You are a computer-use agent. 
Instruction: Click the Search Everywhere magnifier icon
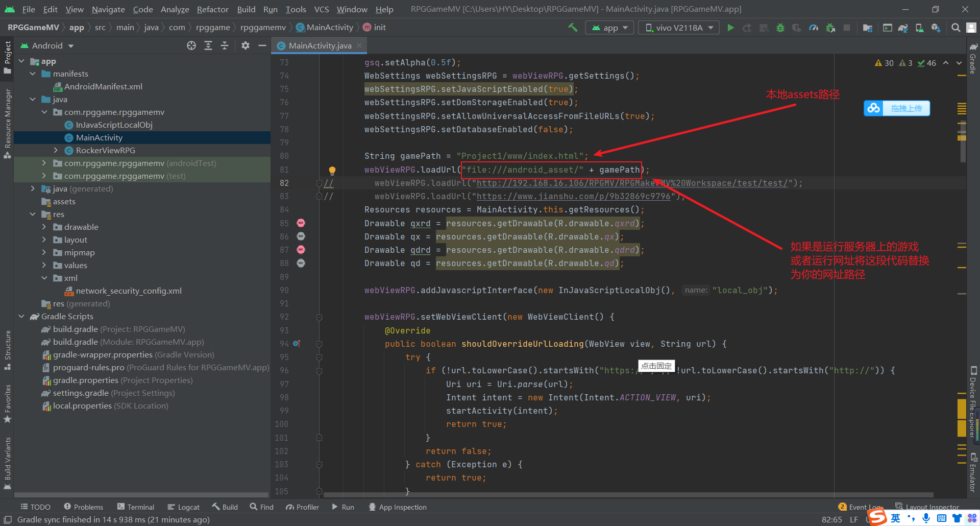click(956, 28)
